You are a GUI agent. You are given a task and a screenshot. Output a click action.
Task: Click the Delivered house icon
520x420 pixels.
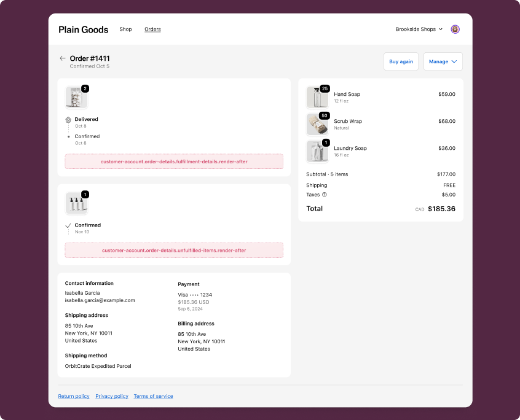[x=68, y=120]
